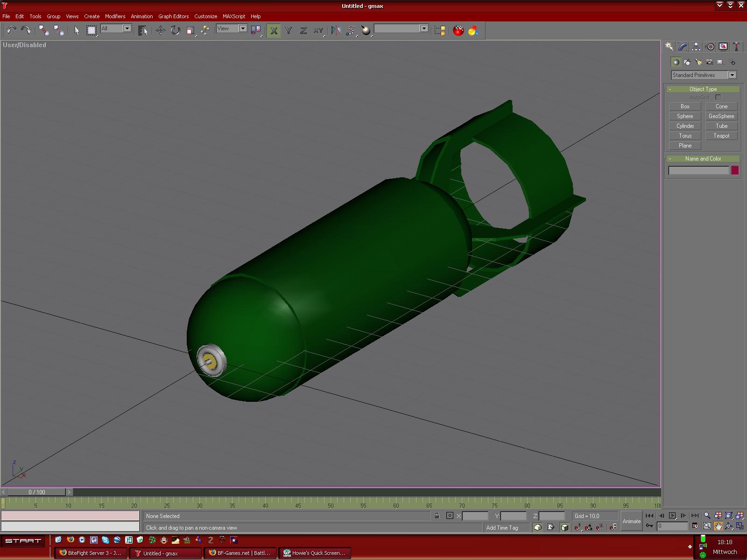
Task: Toggle the Percent Snap button
Action: [600, 527]
